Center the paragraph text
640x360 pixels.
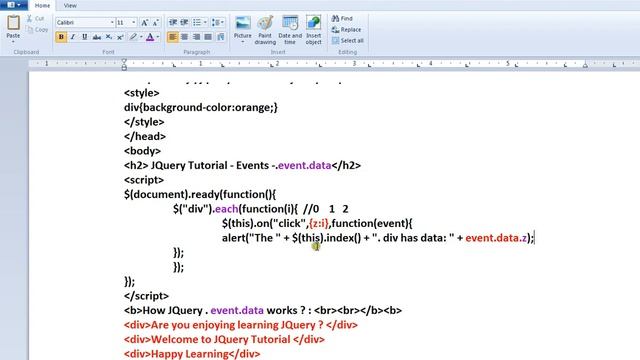tap(184, 37)
